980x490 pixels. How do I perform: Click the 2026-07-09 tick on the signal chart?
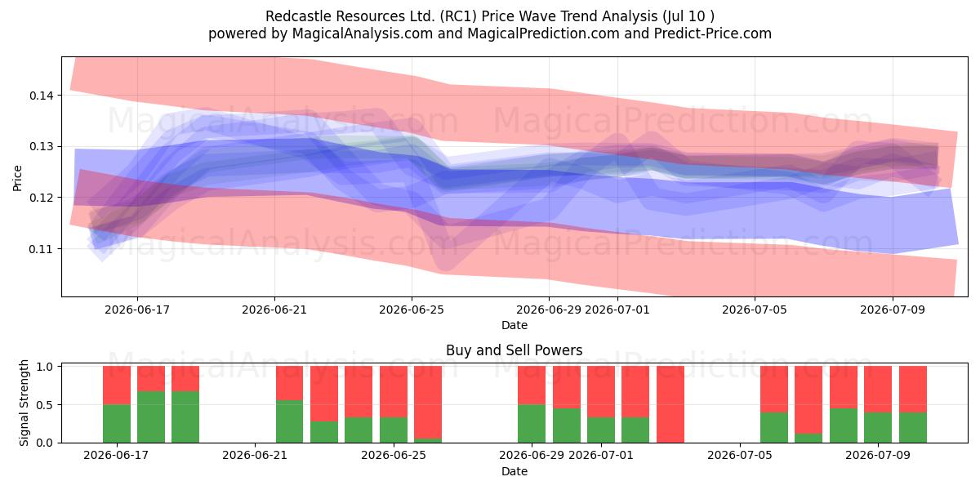point(878,456)
